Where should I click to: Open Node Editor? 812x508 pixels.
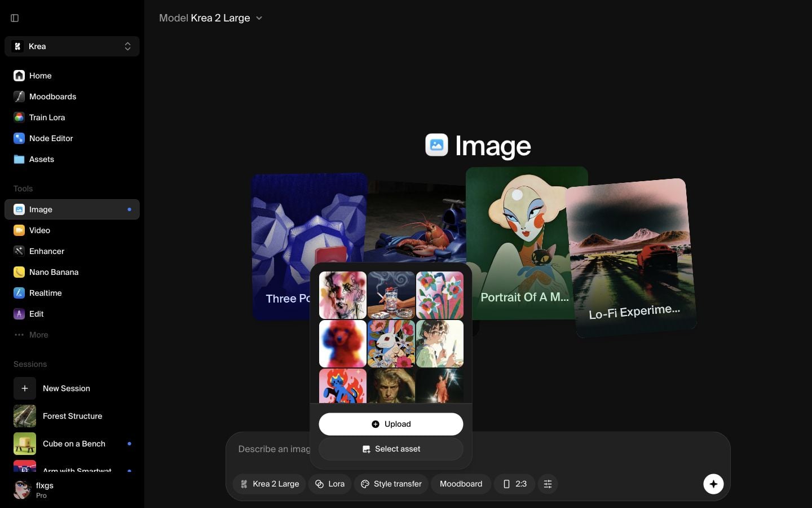tap(72, 138)
